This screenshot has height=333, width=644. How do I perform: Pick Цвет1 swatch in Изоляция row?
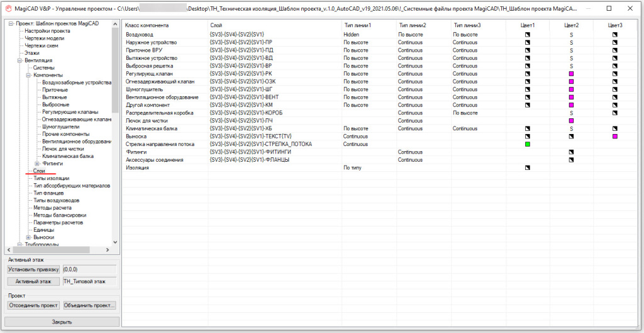(528, 167)
